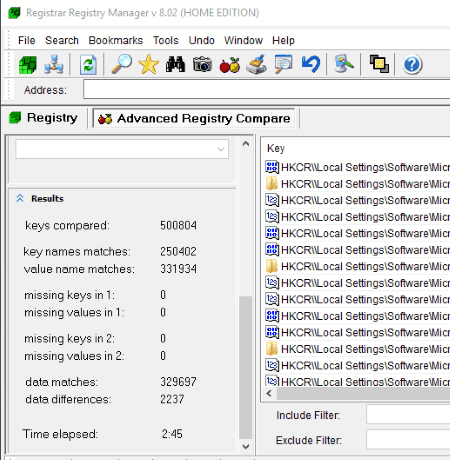Collapse the Results section chevron
Screen dimensions: 450x460
point(20,199)
